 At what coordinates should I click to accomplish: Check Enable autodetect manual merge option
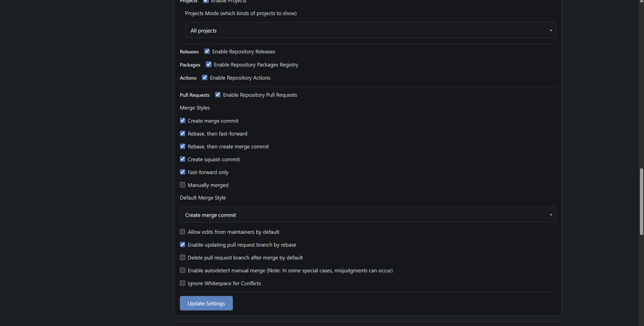pos(182,270)
